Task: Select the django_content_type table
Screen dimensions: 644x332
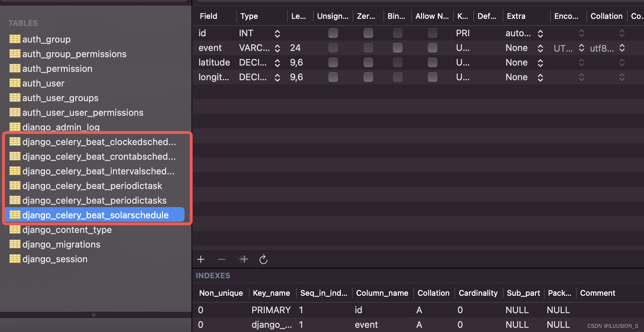Action: (67, 230)
